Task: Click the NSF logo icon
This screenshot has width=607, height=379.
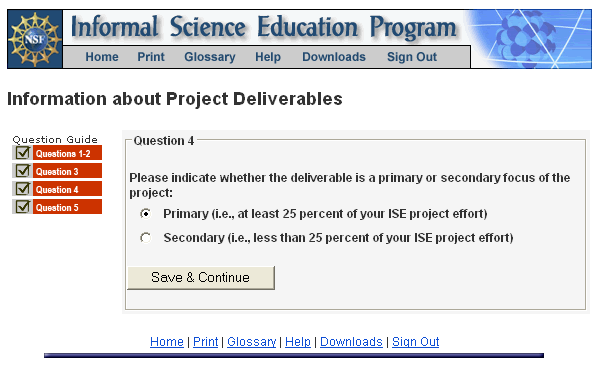Action: point(35,39)
